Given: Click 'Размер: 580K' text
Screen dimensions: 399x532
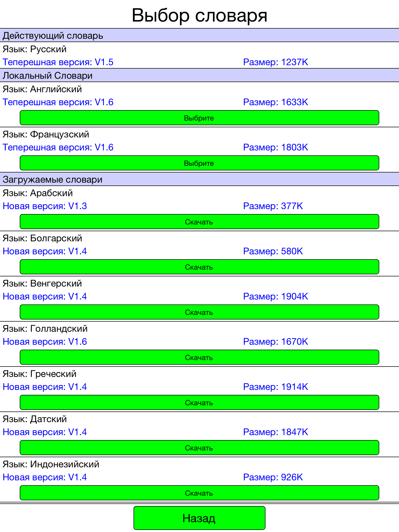Looking at the screenshot, I should tap(273, 251).
